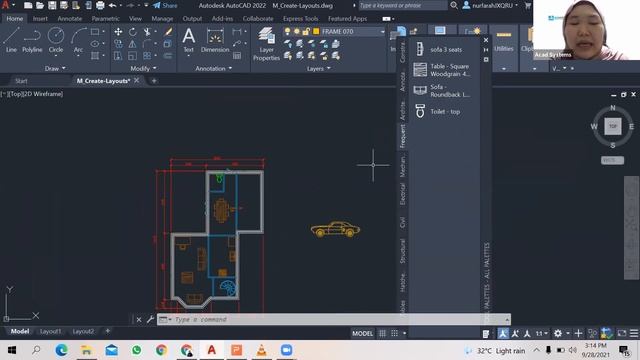Screen dimensions: 640x360
Task: Click the Share button
Action: (165, 5)
